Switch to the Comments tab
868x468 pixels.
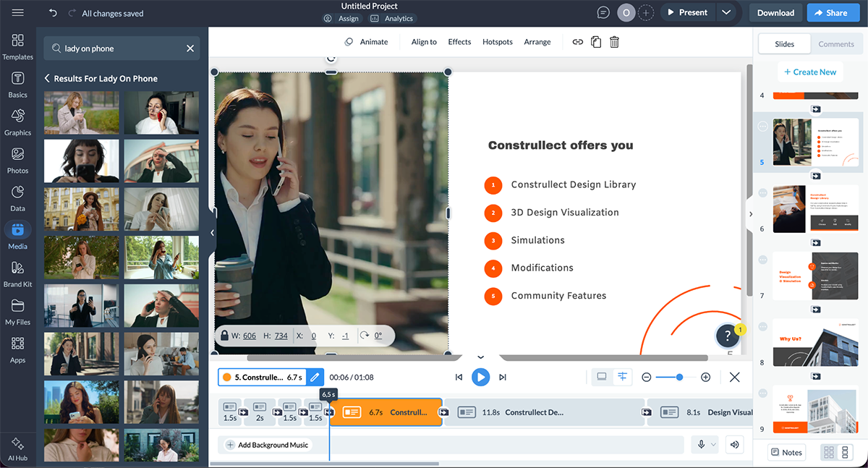[x=836, y=44]
